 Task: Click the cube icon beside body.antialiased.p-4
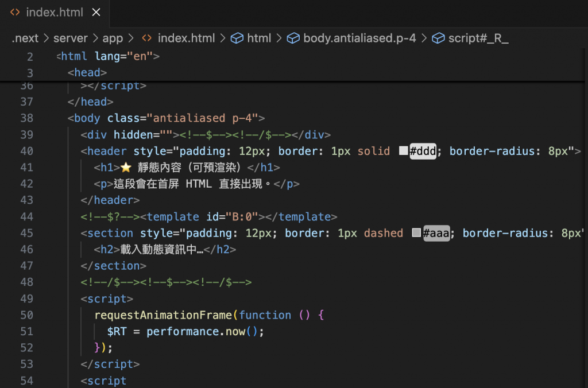pos(293,38)
